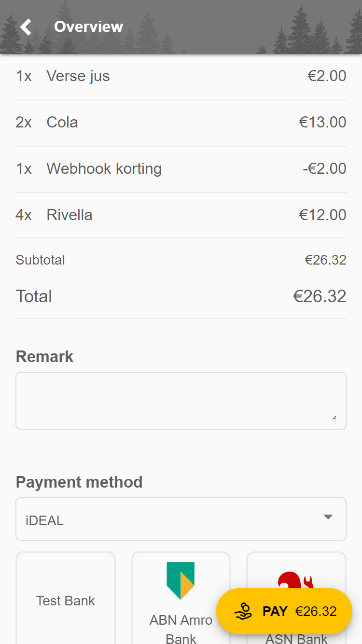Select the Rivella order line
362x644 pixels.
(181, 215)
